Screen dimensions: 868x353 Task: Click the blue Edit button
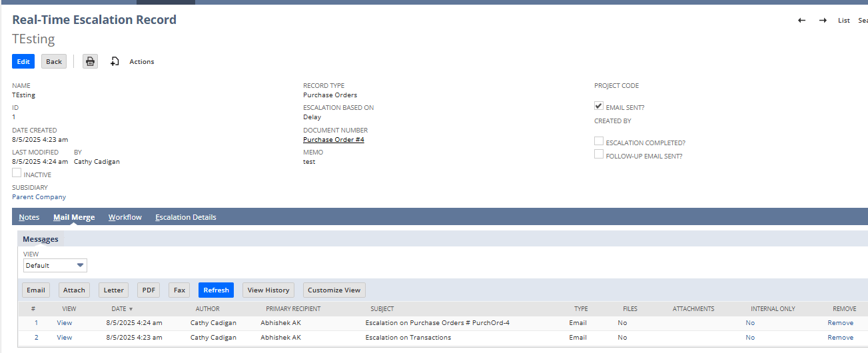[x=23, y=61]
